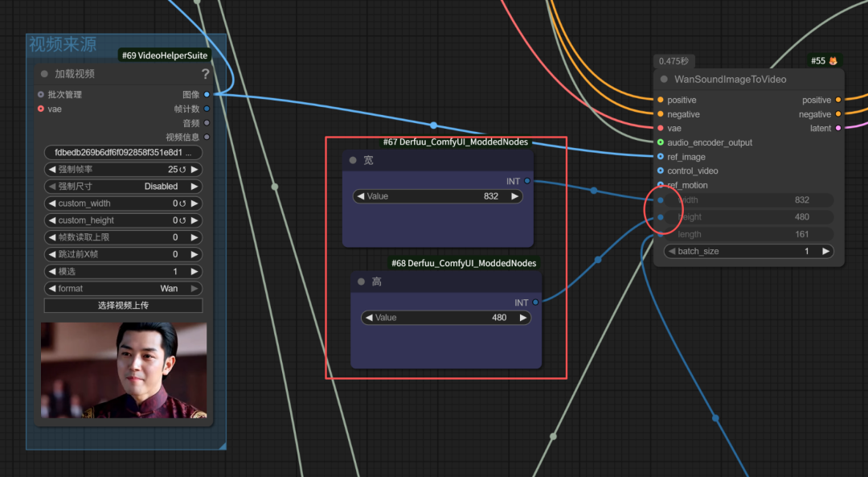
Task: Increase 模选 value with its right arrow
Action: point(194,271)
